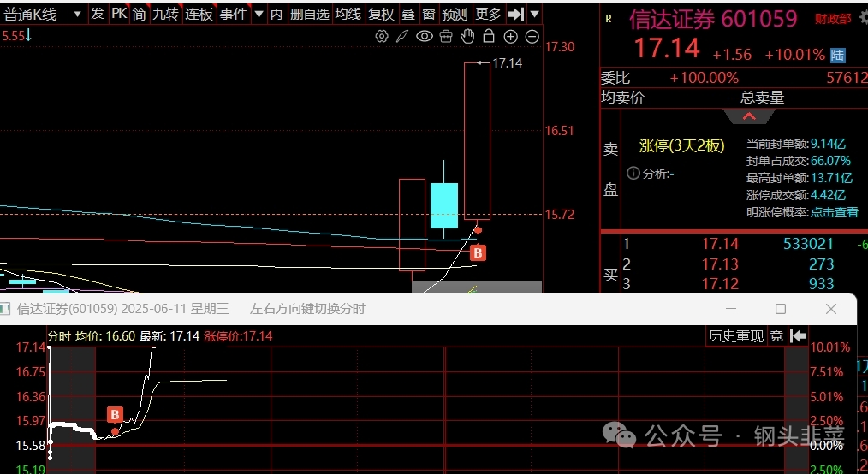Screen dimensions: 868x474
Task: Click the PK comparison button
Action: point(120,14)
